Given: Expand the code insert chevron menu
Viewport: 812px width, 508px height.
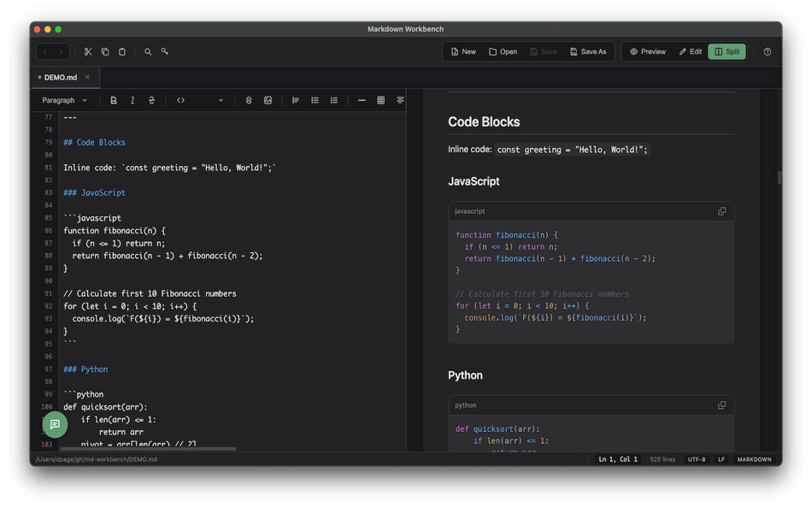Looking at the screenshot, I should click(220, 100).
